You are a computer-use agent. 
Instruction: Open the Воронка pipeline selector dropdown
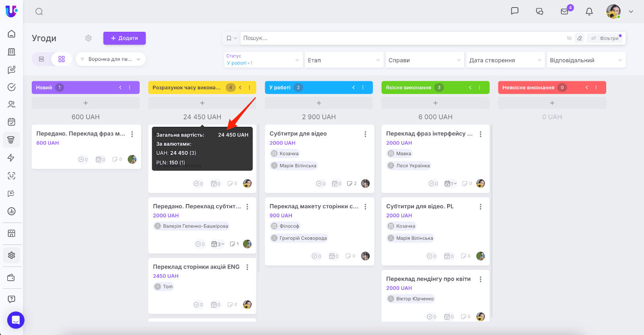(x=111, y=59)
